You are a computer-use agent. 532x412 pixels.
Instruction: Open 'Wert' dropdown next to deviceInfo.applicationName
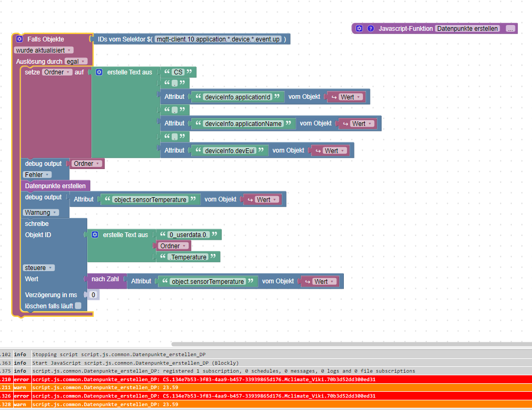click(x=362, y=124)
